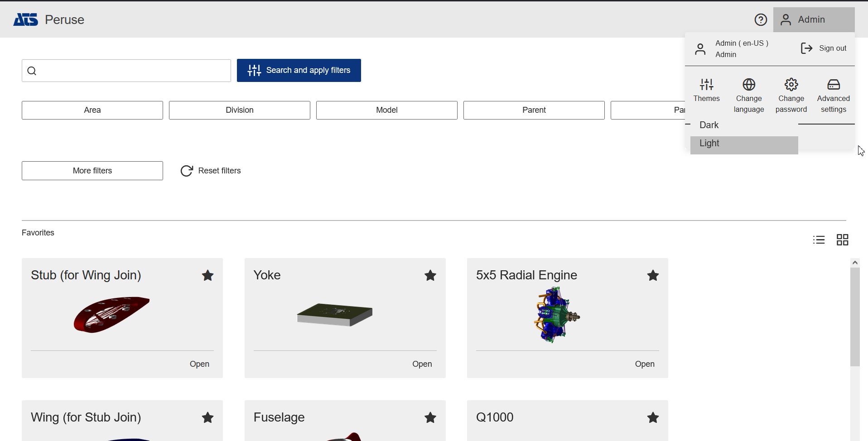868x441 pixels.
Task: Toggle favorite star on Yoke card
Action: (x=430, y=275)
